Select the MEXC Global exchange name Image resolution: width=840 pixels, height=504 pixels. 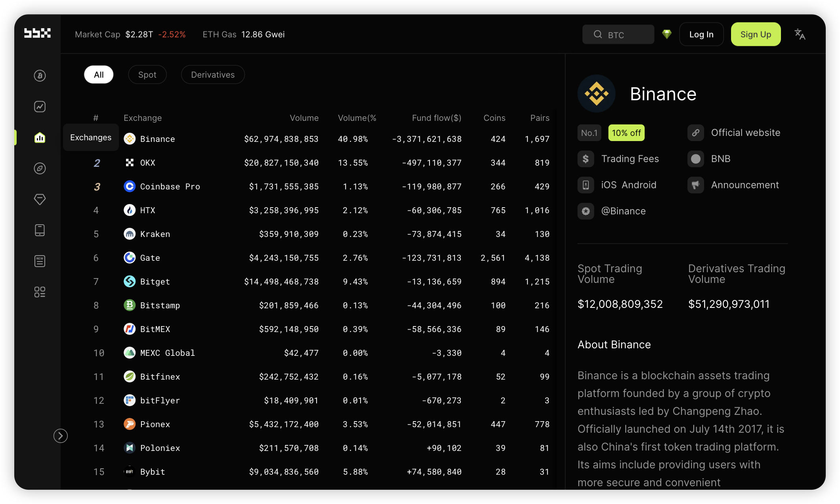(168, 353)
